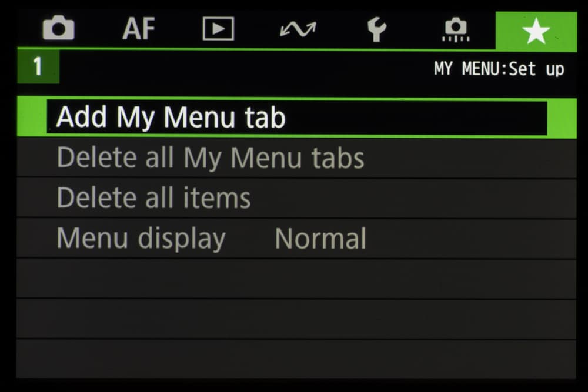Tap green left edge of highlighted row

[x=32, y=118]
